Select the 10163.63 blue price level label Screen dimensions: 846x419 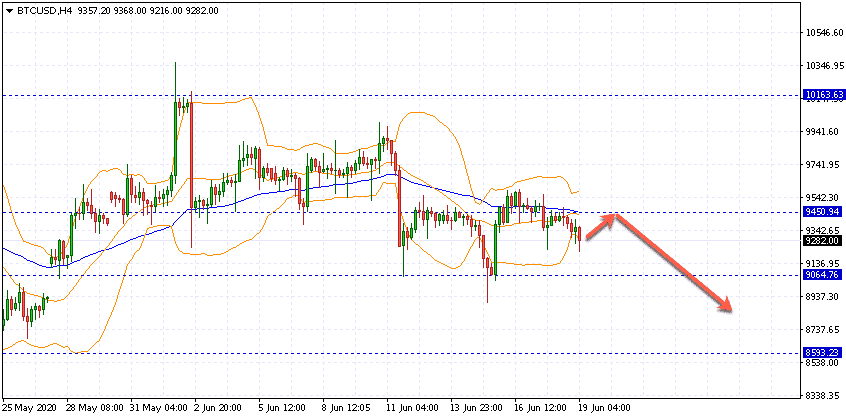823,95
